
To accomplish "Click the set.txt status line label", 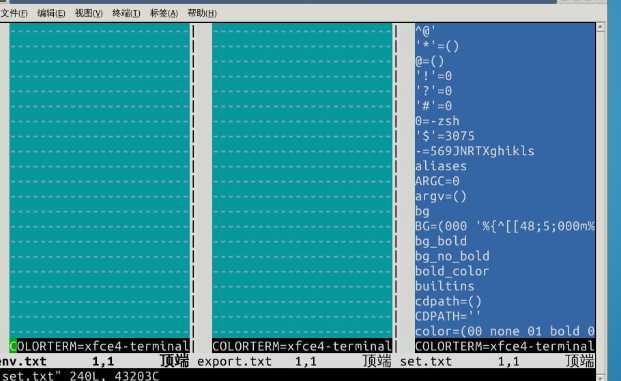I will [426, 361].
